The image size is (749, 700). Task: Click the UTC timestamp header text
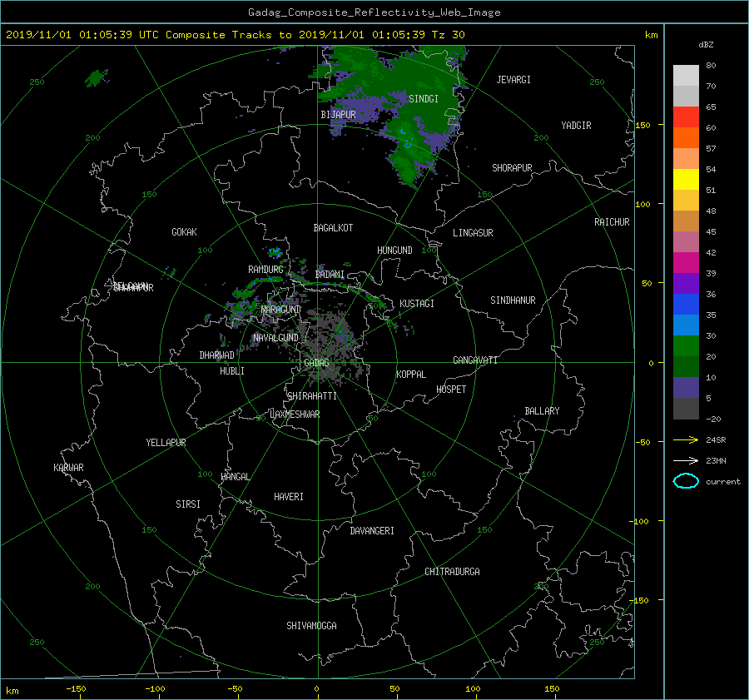click(x=236, y=35)
